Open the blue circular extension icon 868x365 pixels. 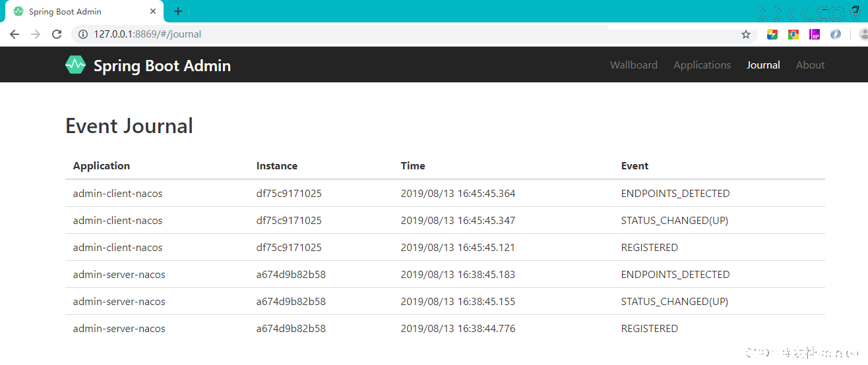(836, 34)
